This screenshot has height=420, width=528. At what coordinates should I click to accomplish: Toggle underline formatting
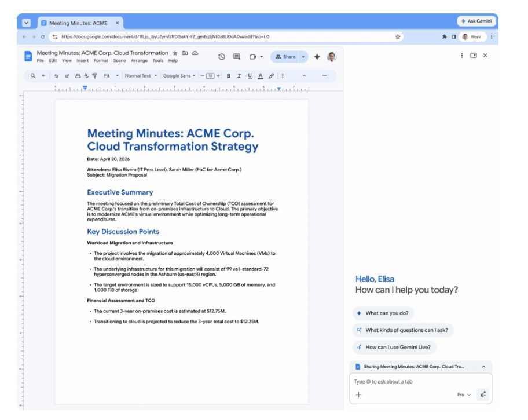click(x=250, y=76)
